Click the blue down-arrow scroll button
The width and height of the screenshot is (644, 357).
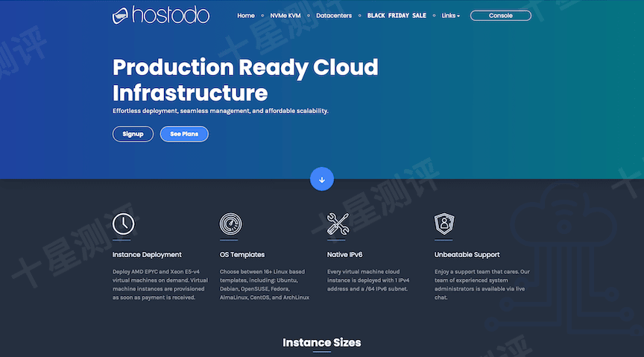(x=322, y=179)
